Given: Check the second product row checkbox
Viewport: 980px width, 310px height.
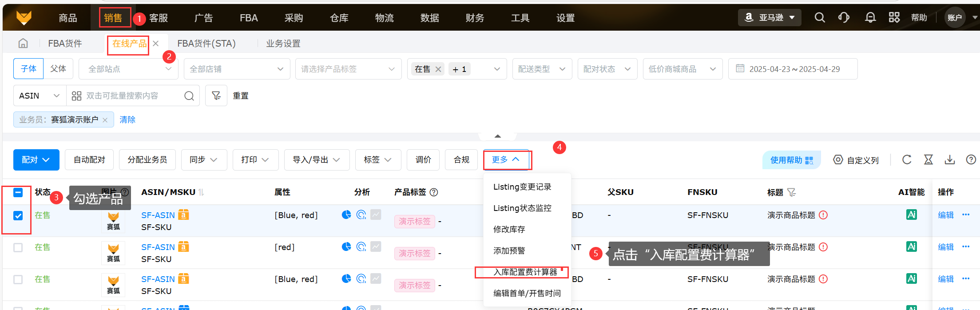Looking at the screenshot, I should click(18, 247).
